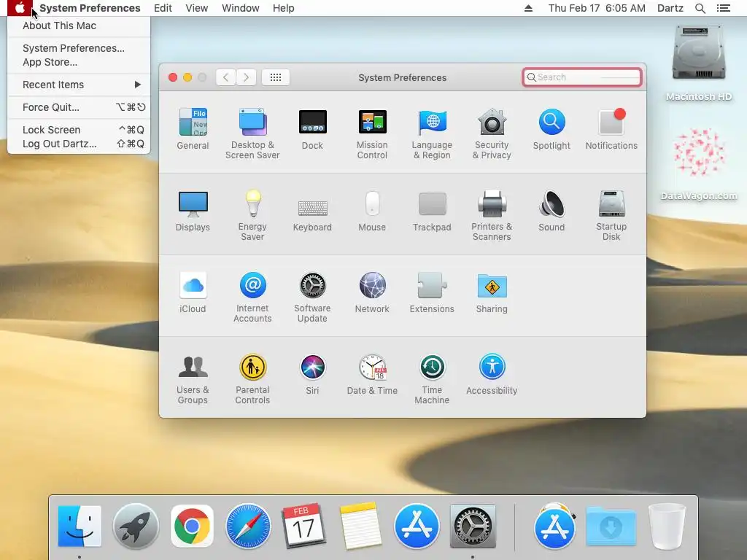747x560 pixels.
Task: Open the Edit menu
Action: (x=163, y=8)
